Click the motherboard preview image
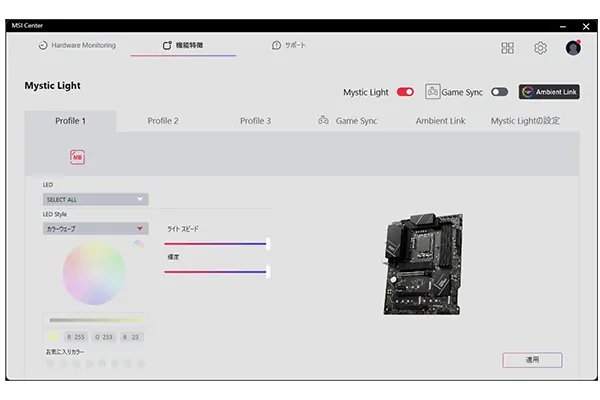 422,264
